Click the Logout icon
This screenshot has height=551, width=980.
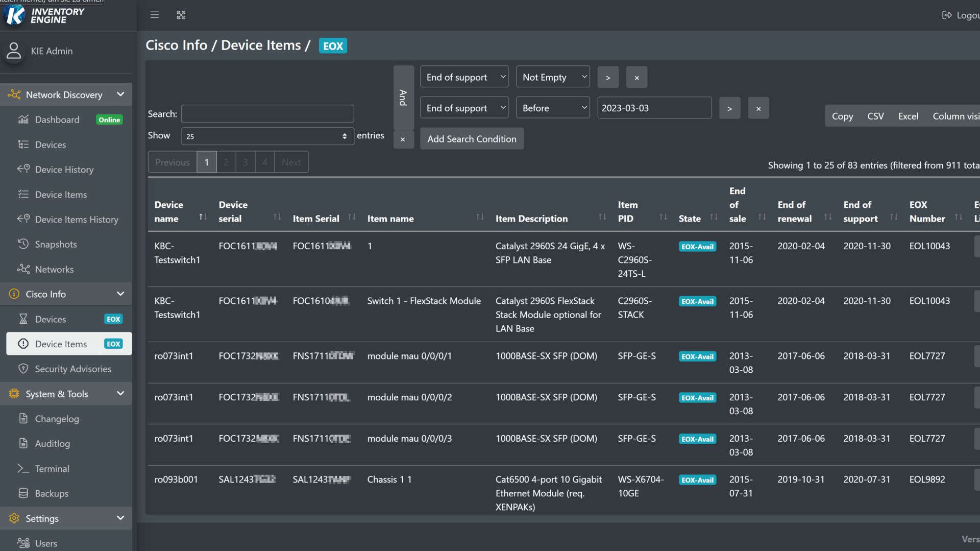pos(947,15)
